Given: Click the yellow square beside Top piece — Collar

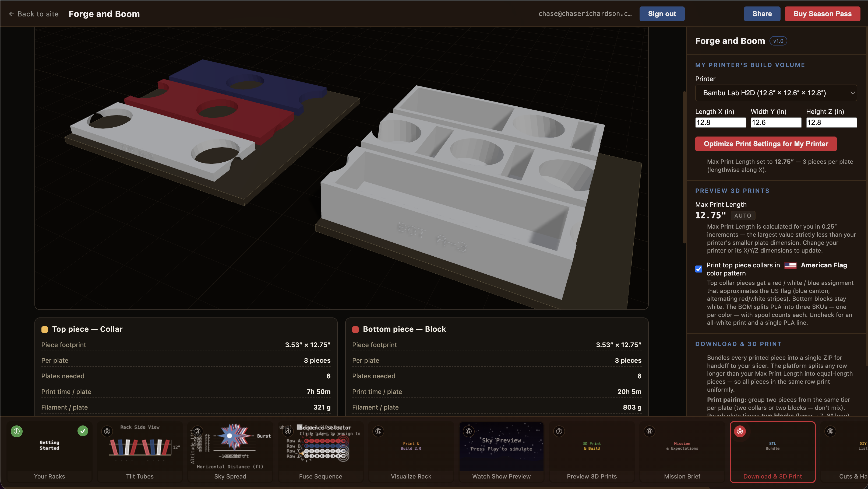Looking at the screenshot, I should (44, 330).
